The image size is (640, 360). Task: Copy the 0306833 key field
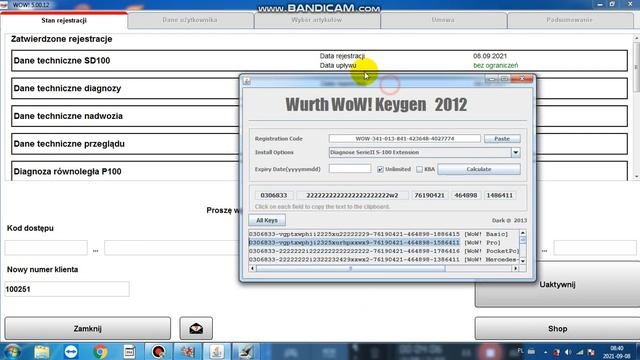(274, 195)
